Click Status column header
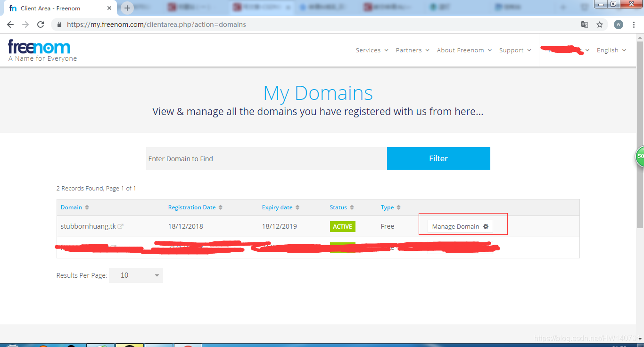Viewport: 644px width, 347px height. click(339, 207)
